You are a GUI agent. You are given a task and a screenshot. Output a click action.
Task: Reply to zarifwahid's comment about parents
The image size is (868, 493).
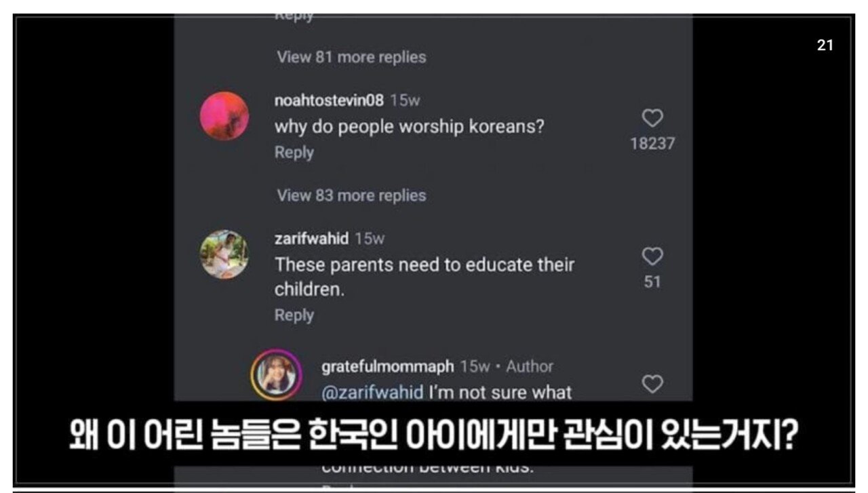point(294,315)
